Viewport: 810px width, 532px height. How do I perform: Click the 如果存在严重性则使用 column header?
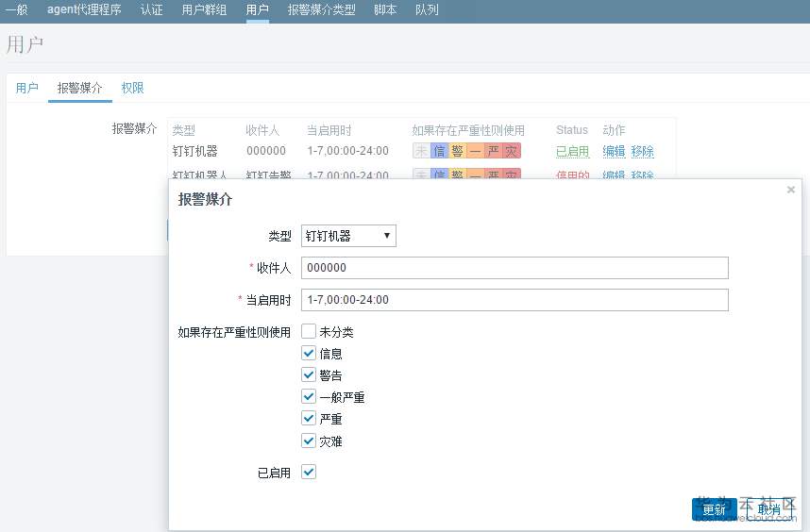468,130
